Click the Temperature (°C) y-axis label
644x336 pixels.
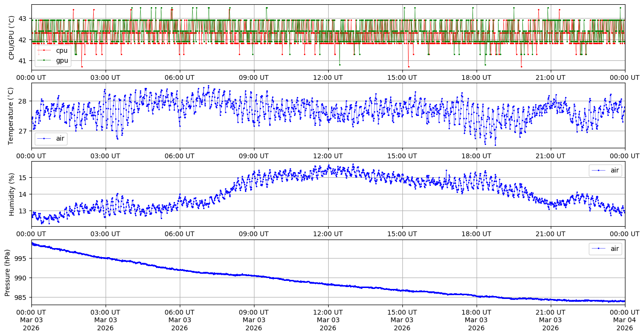(x=11, y=115)
